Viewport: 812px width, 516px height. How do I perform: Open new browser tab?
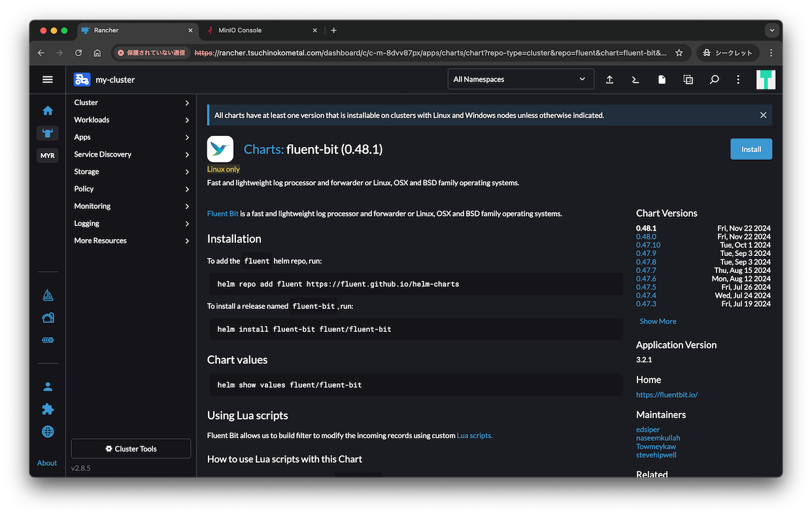[333, 30]
